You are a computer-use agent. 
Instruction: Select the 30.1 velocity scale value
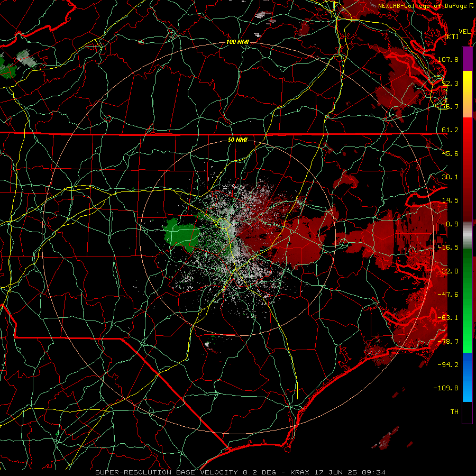[450, 177]
